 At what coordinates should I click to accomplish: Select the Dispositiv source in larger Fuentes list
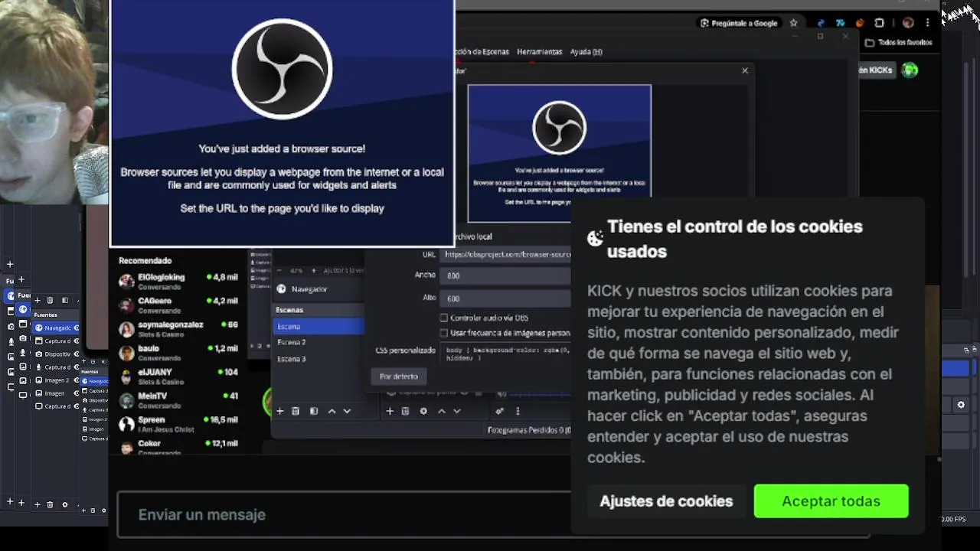(55, 354)
